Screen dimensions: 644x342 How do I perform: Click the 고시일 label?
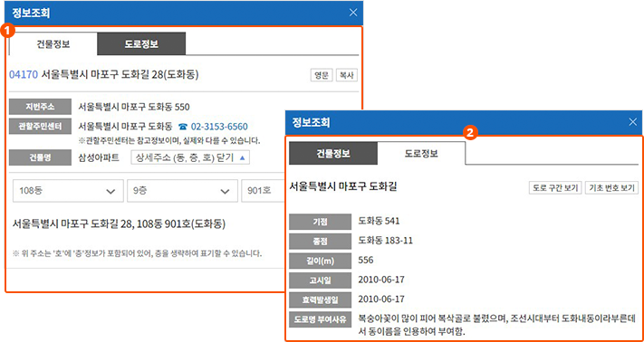click(x=321, y=280)
